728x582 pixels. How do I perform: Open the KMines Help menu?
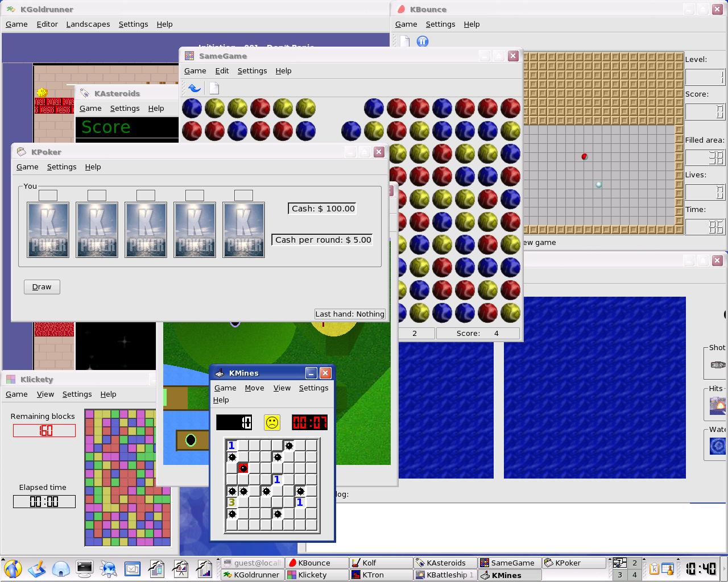(x=221, y=400)
